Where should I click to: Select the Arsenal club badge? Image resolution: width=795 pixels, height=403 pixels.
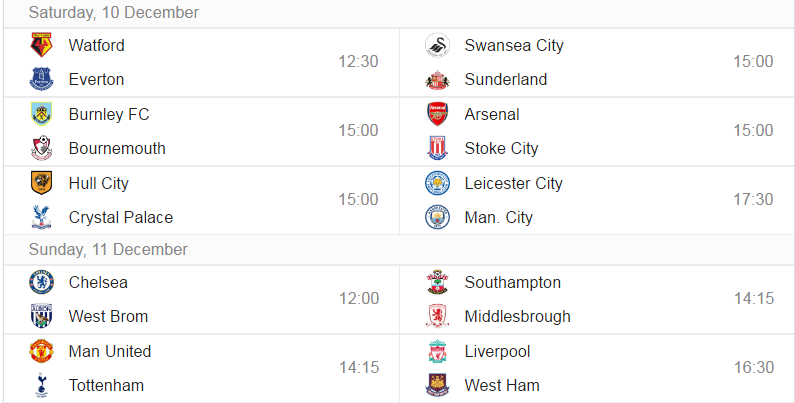(438, 114)
